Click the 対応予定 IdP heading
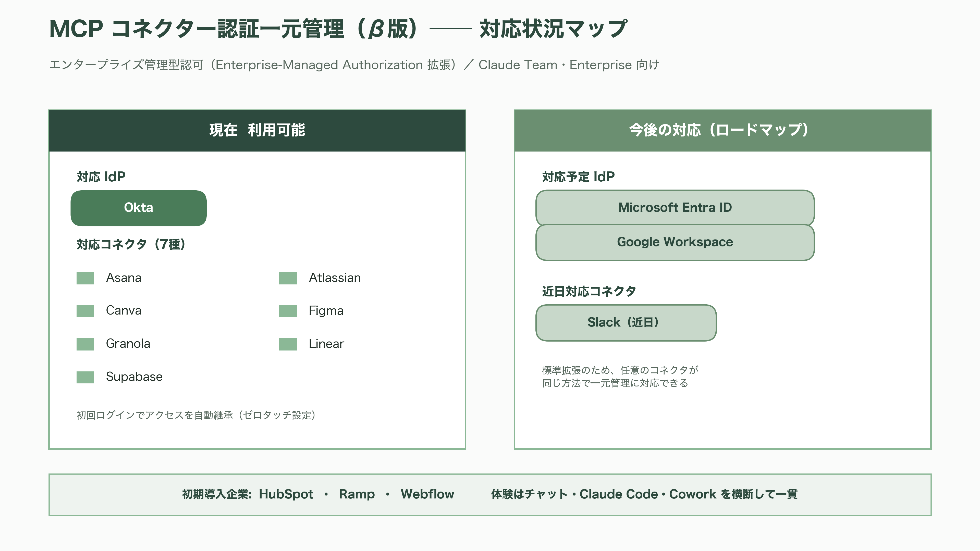 [x=578, y=177]
